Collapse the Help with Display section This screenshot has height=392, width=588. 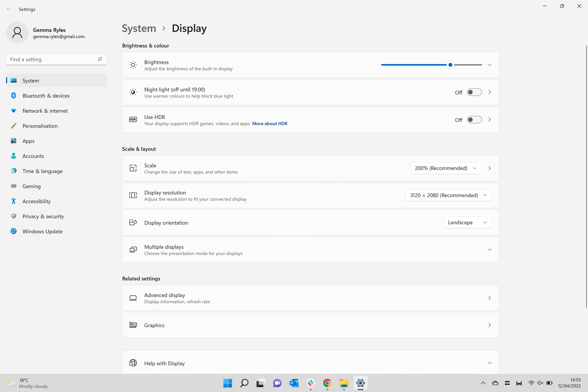coord(489,363)
